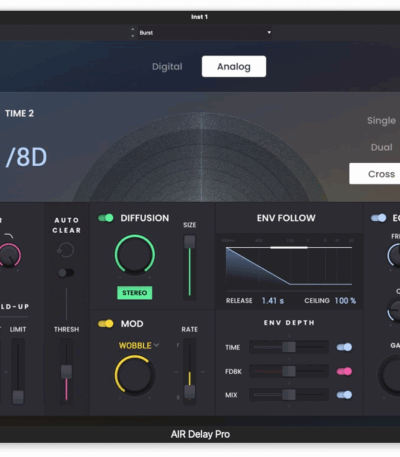This screenshot has height=457, width=400.
Task: Click the envelope follower curve display
Action: click(289, 267)
